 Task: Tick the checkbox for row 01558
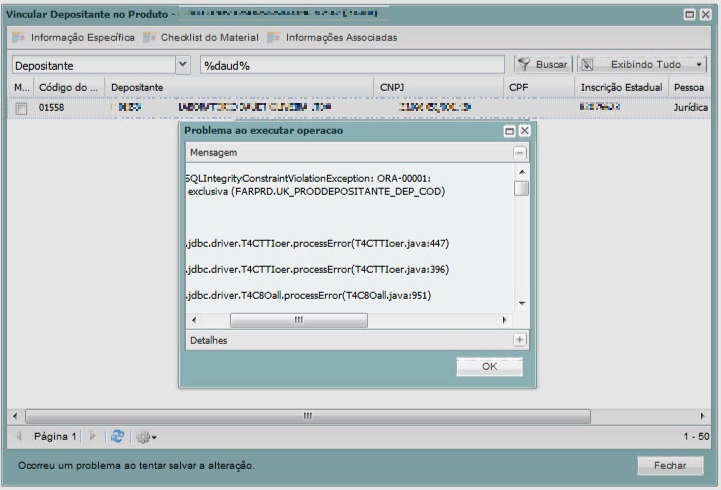coord(21,108)
